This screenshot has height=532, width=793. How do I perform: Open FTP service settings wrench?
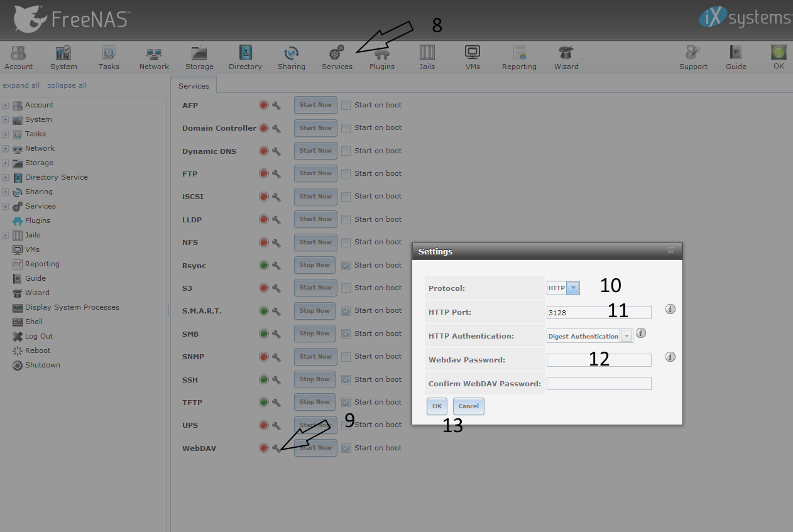click(276, 174)
